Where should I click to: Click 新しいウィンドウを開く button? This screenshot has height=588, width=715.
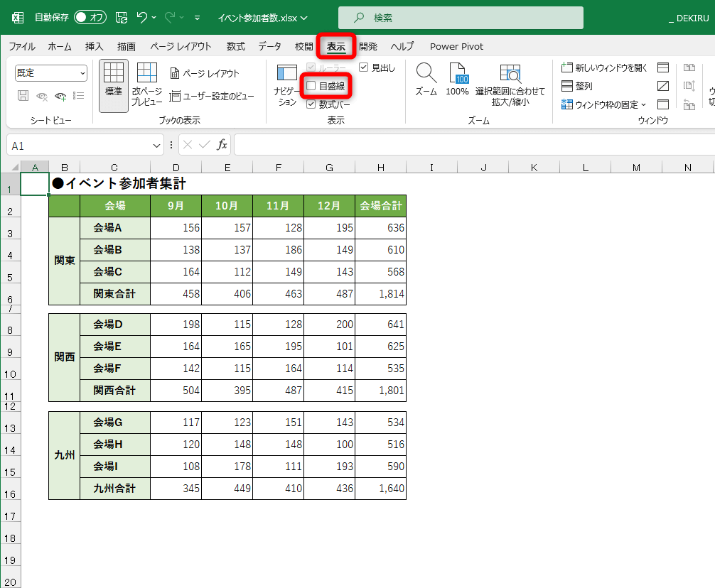604,67
